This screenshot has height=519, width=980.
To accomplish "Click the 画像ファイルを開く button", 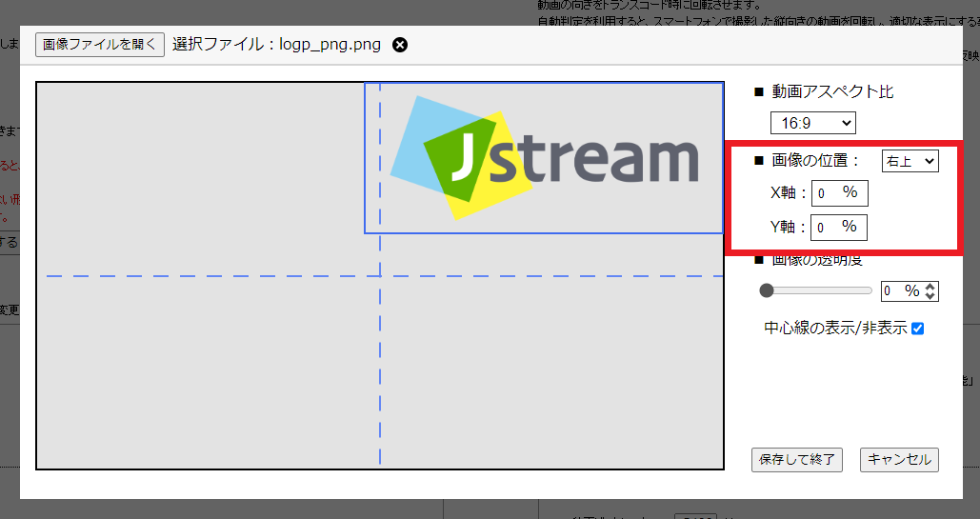I will pos(100,45).
